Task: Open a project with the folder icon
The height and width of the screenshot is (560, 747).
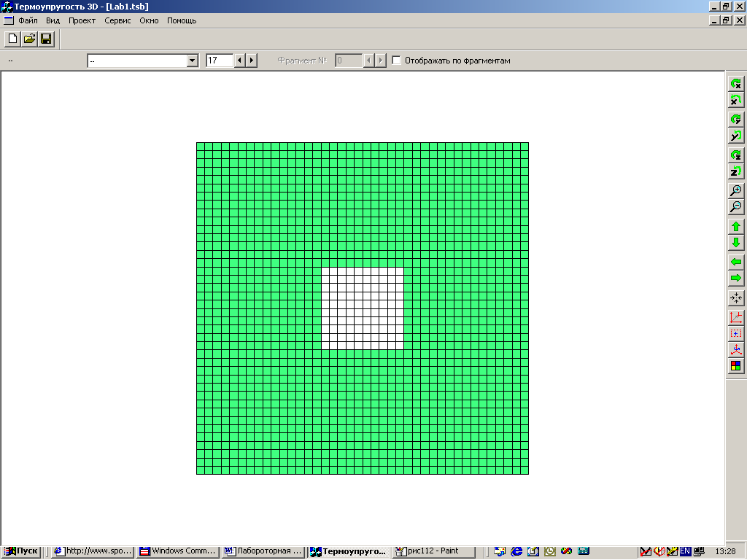Action: pyautogui.click(x=29, y=39)
